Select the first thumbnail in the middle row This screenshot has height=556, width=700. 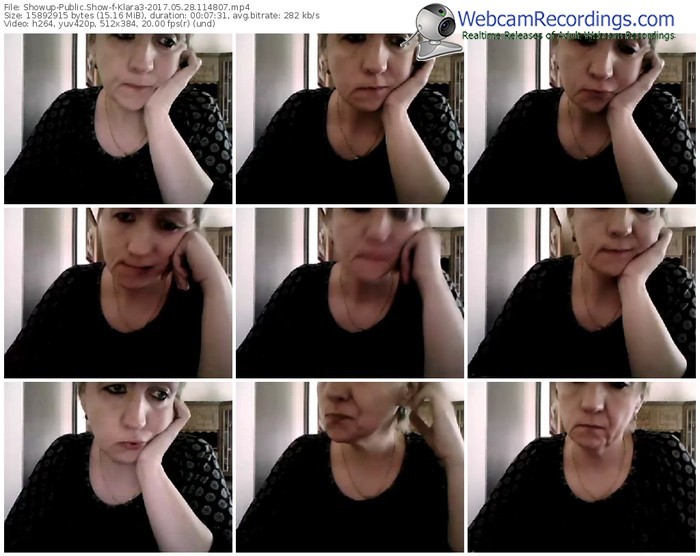pyautogui.click(x=118, y=292)
